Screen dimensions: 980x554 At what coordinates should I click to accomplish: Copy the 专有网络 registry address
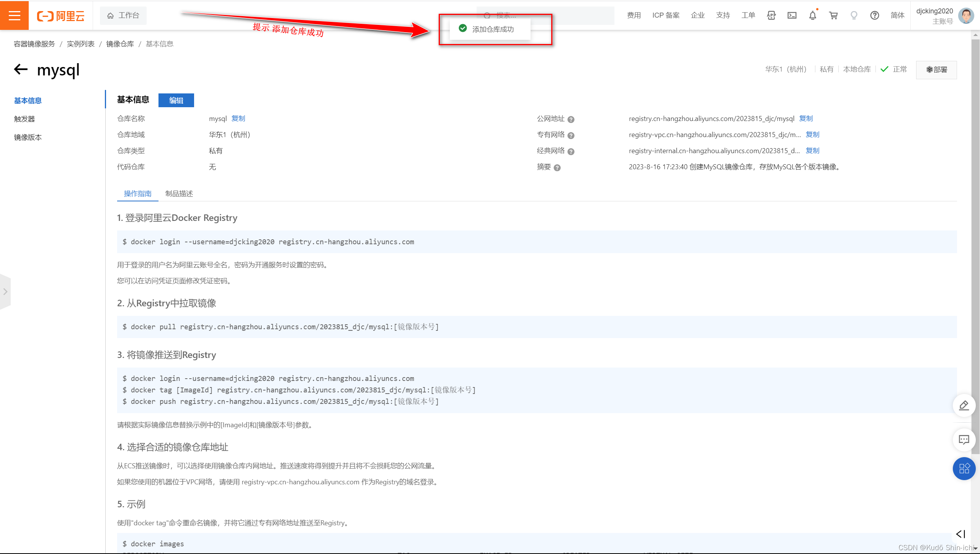812,135
